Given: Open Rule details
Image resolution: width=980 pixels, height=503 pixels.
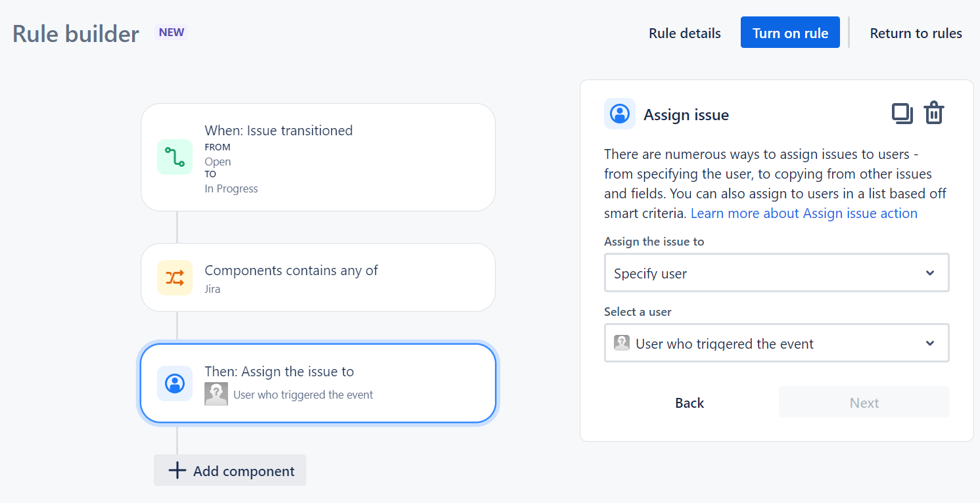Looking at the screenshot, I should (684, 32).
